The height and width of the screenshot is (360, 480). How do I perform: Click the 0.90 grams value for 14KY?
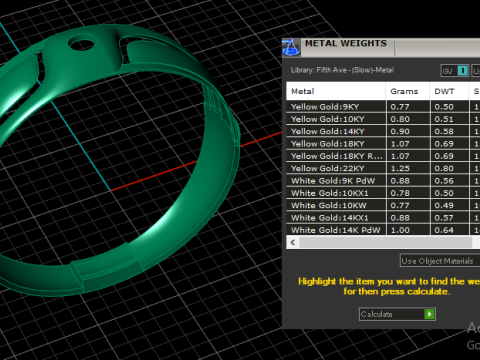pos(400,131)
